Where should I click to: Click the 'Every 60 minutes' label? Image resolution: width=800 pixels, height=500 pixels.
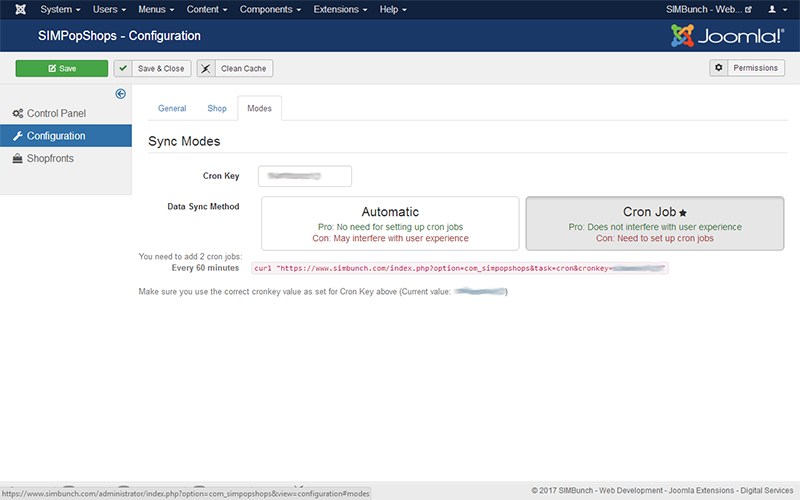tap(205, 268)
